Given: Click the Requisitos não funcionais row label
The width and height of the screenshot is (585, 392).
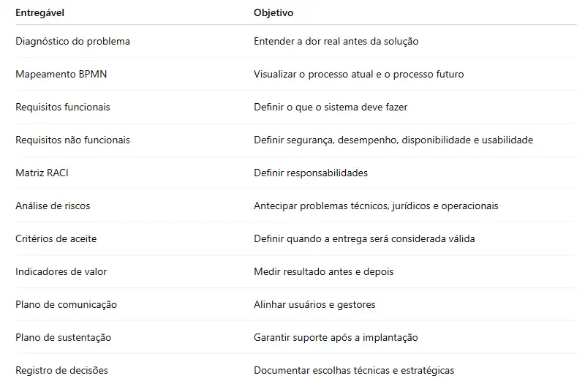Looking at the screenshot, I should pos(72,140).
